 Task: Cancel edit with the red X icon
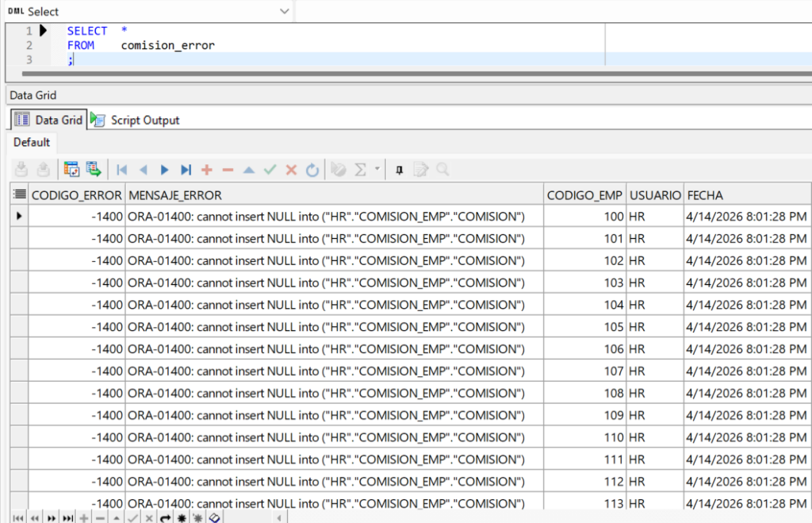click(291, 169)
